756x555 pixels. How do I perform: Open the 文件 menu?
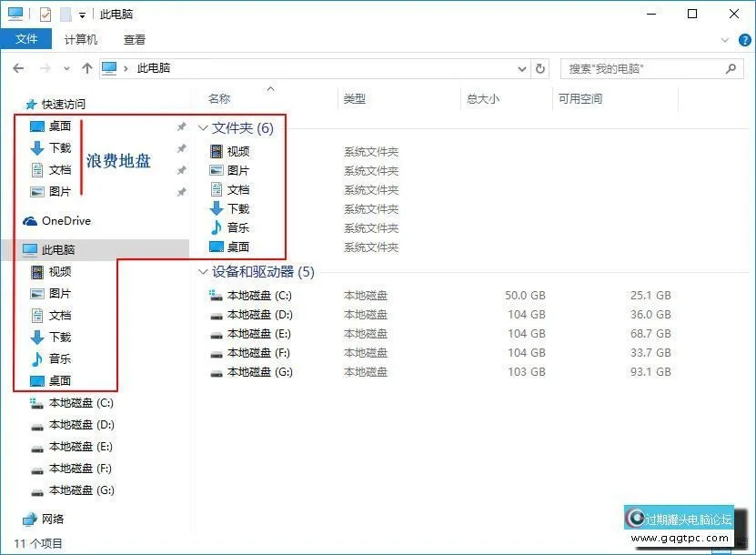27,39
